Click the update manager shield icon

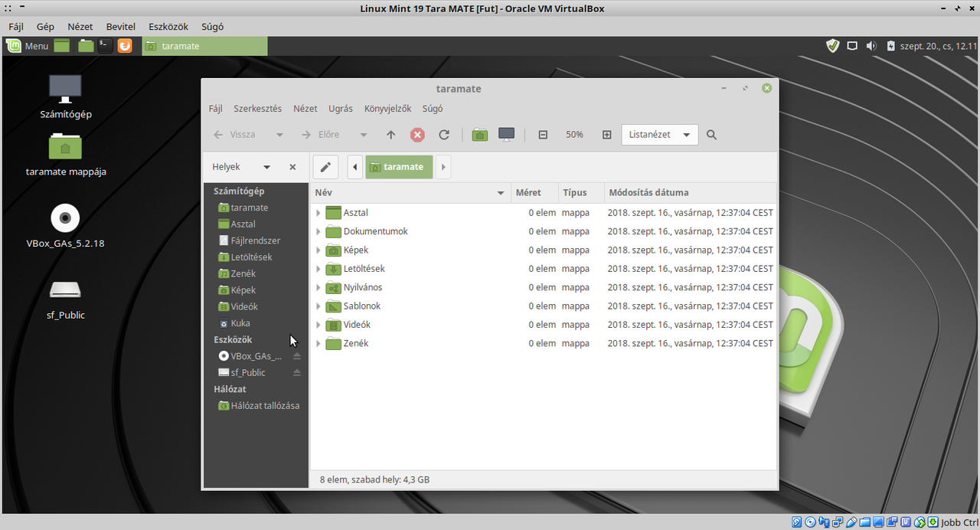point(833,46)
